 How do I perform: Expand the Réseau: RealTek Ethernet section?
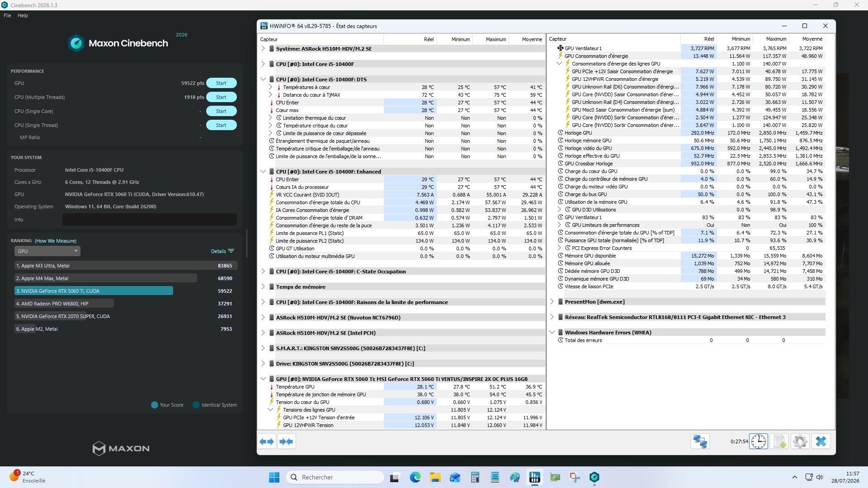[552, 317]
